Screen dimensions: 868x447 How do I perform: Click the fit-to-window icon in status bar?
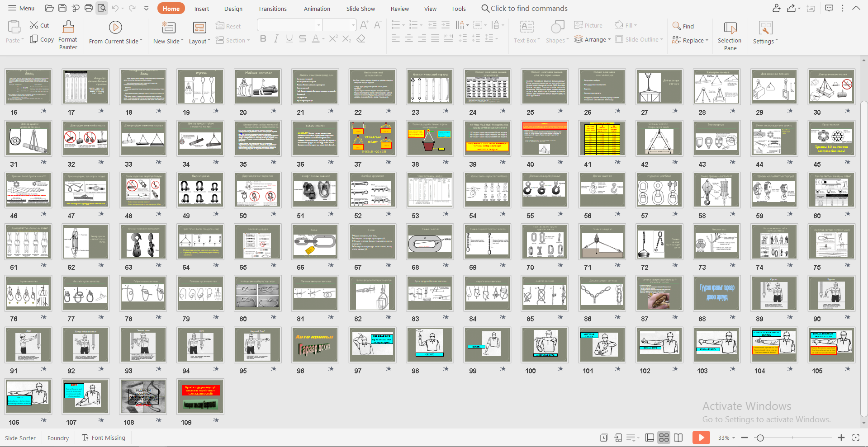click(855, 438)
